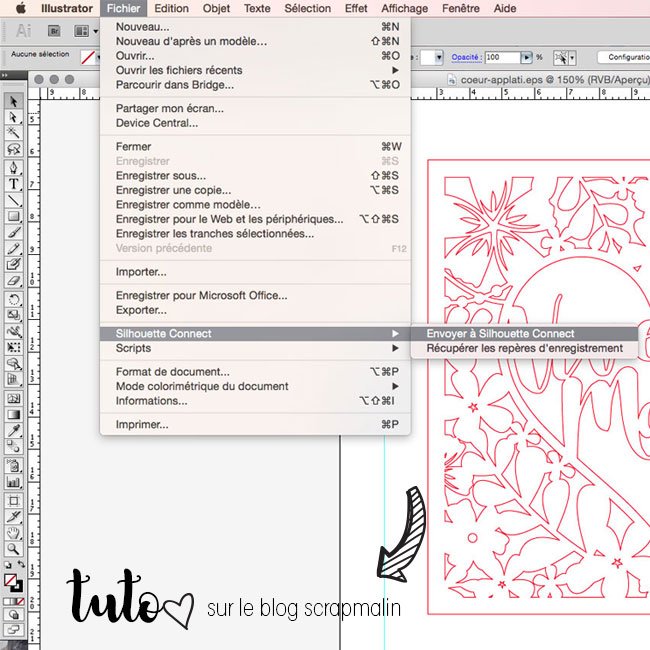Choose Envoyer à Silhouette Connect
Screen dimensions: 650x650
[524, 334]
